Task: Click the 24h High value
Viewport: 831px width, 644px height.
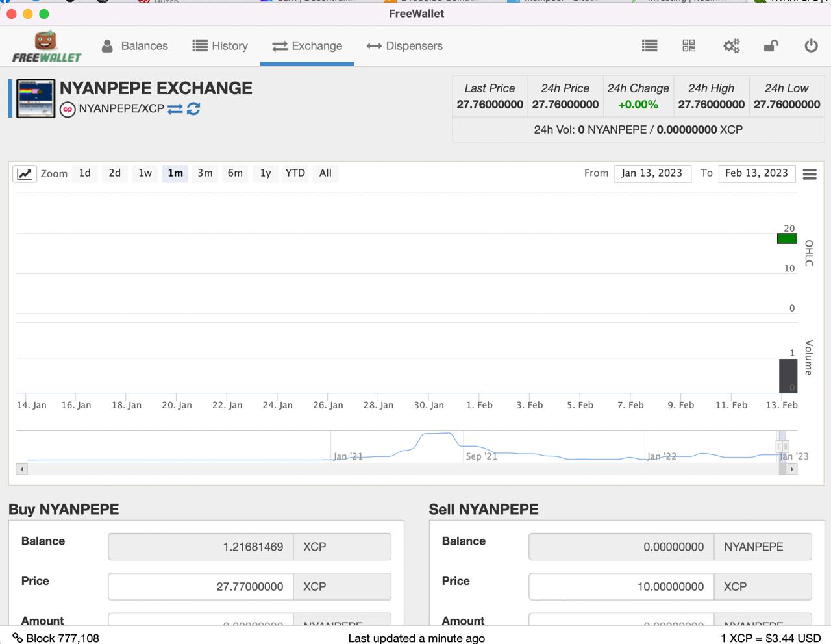Action: 712,105
